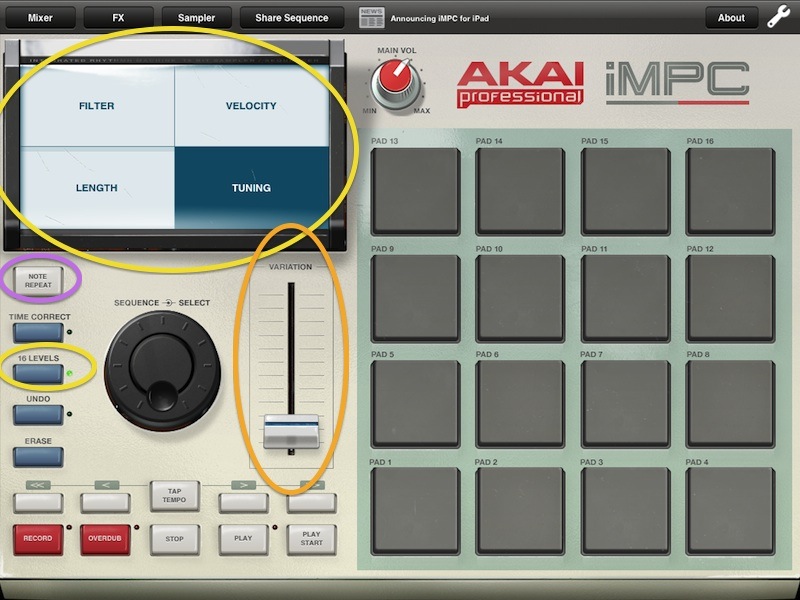Open the News icon in the top bar

pos(371,18)
